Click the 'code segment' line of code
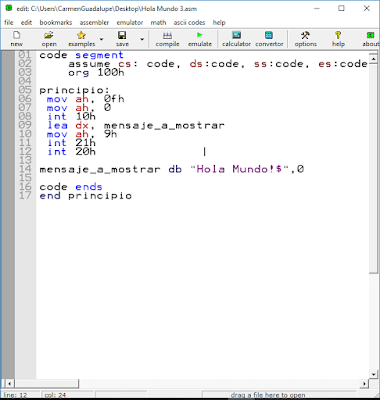This screenshot has width=380, height=400. tap(81, 55)
